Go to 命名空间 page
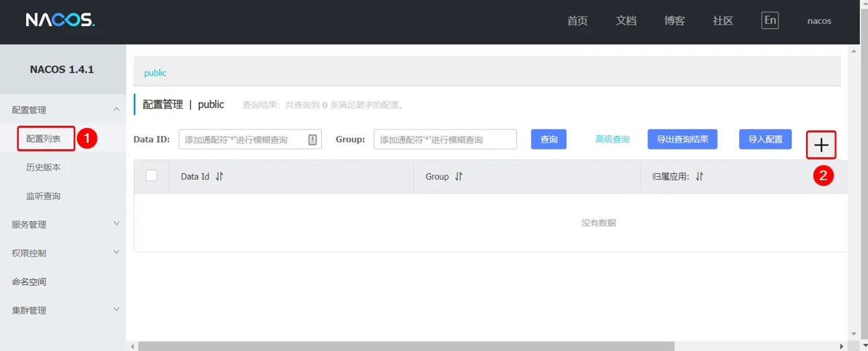The image size is (868, 351). [29, 282]
